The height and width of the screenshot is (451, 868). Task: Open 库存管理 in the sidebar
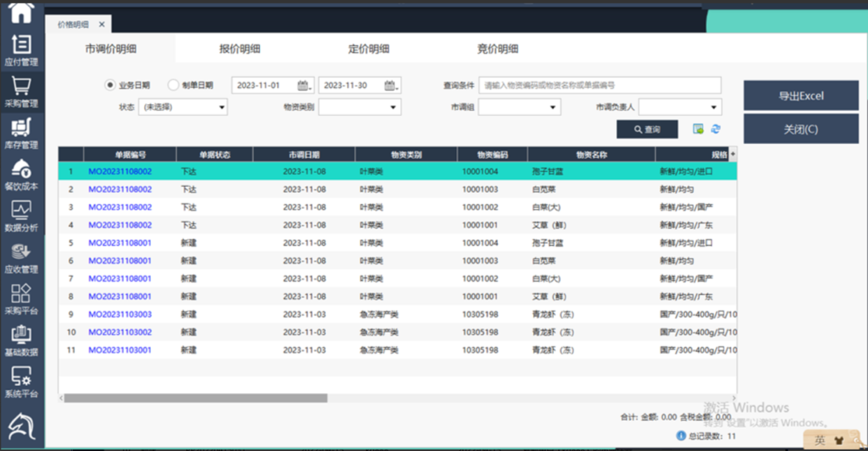[21, 134]
